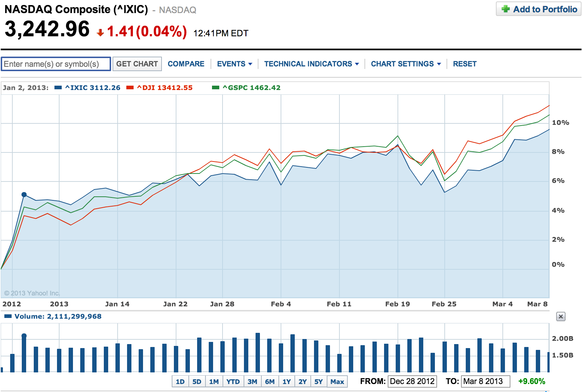Click the green plus Add to Portfolio icon
583x392 pixels.
505,9
